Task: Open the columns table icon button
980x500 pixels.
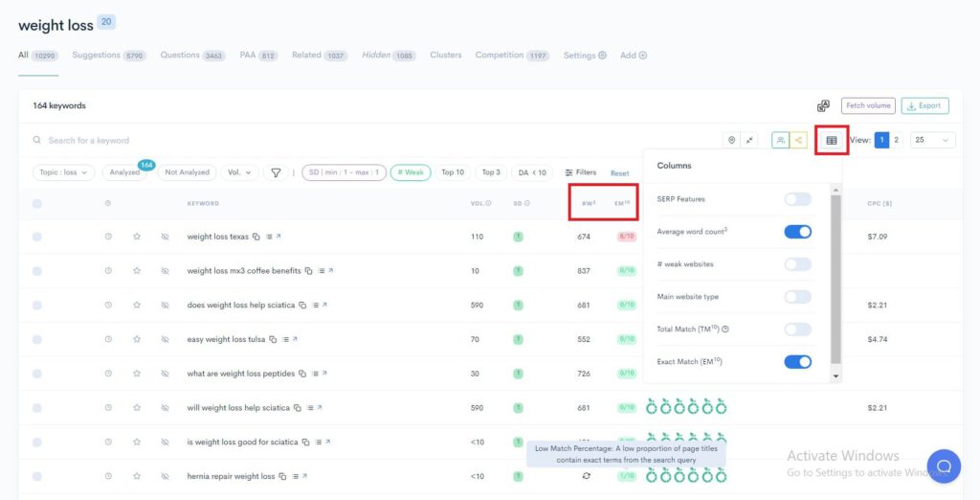Action: (x=832, y=141)
